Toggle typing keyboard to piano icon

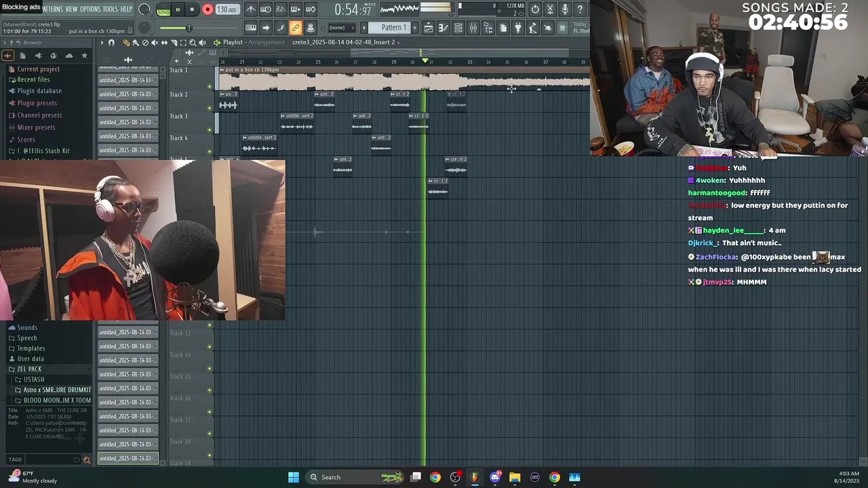(x=250, y=28)
